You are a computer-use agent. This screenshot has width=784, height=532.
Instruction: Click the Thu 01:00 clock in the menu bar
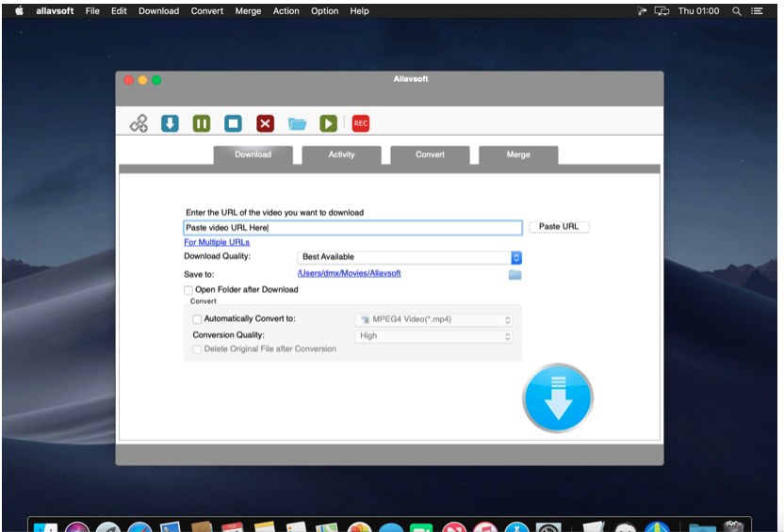pyautogui.click(x=698, y=11)
